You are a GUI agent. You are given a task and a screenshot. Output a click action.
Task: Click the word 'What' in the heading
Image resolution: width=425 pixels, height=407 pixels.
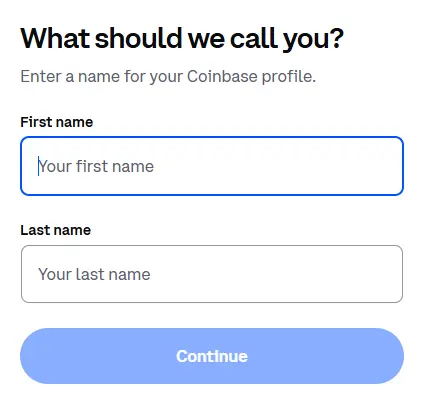pos(55,38)
